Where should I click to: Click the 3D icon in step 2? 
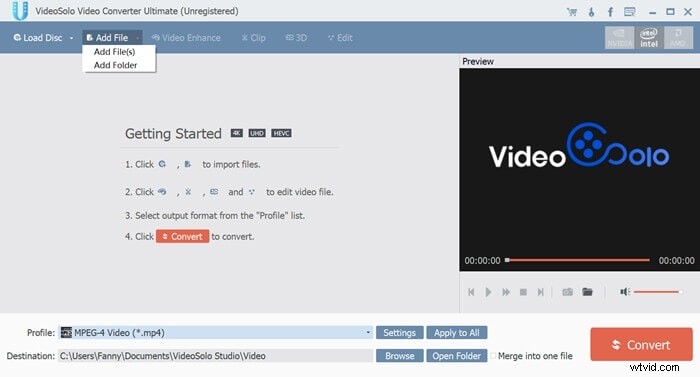point(214,192)
